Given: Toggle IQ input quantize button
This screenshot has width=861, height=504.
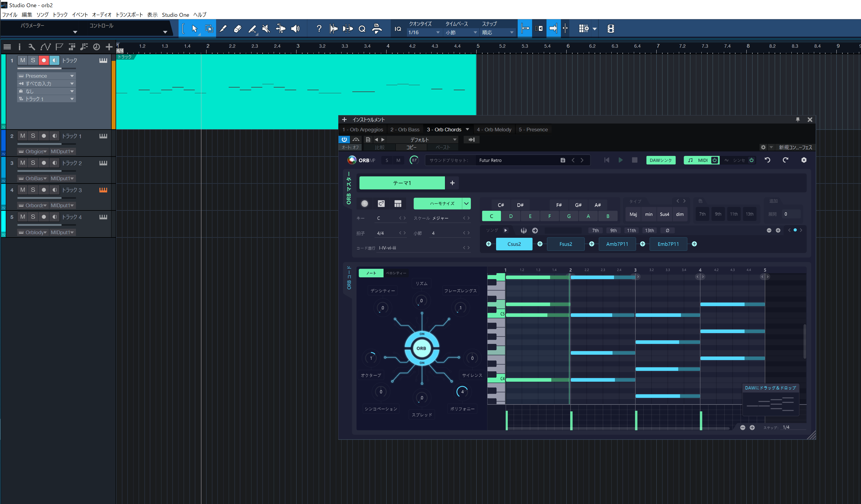Looking at the screenshot, I should 398,29.
